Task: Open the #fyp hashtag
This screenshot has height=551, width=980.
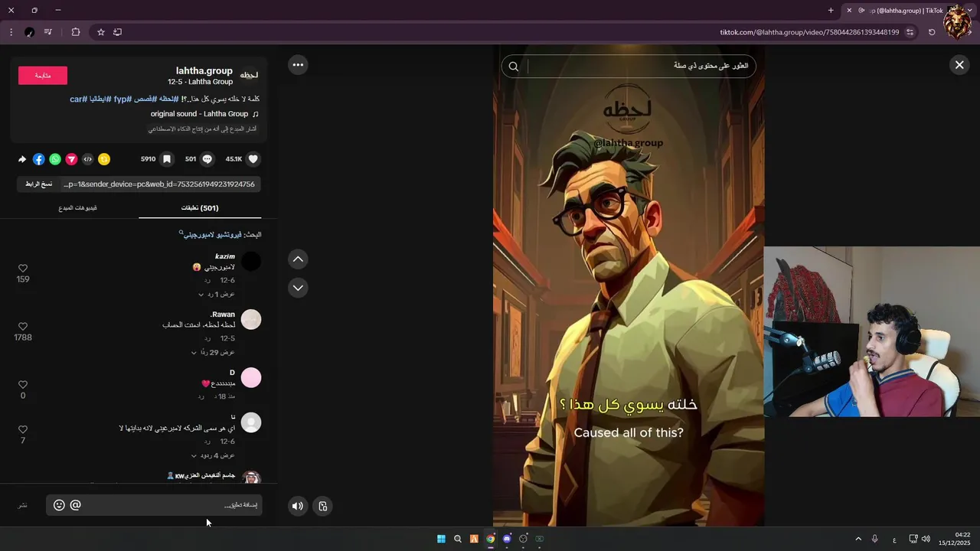Action: [122, 99]
